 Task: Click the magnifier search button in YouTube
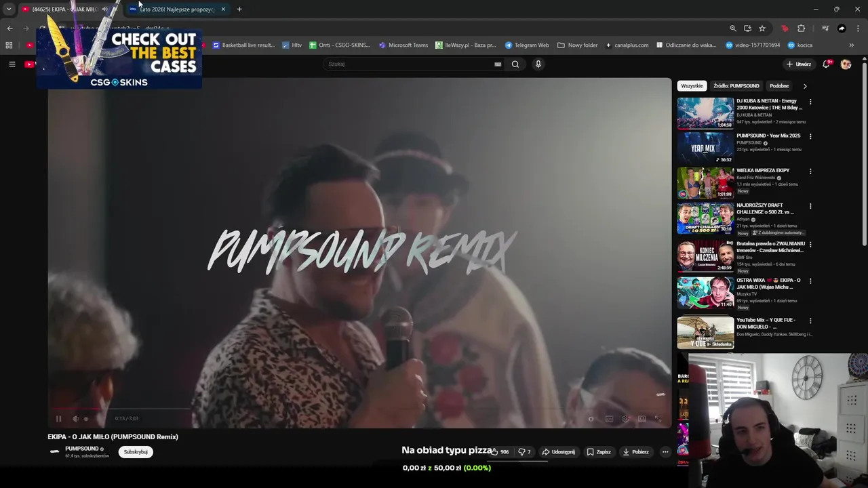click(515, 64)
